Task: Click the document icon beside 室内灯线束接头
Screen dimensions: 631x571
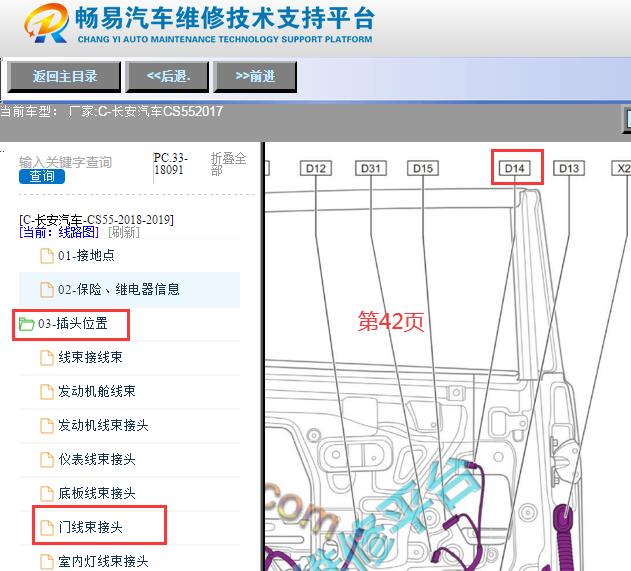Action: [x=47, y=561]
